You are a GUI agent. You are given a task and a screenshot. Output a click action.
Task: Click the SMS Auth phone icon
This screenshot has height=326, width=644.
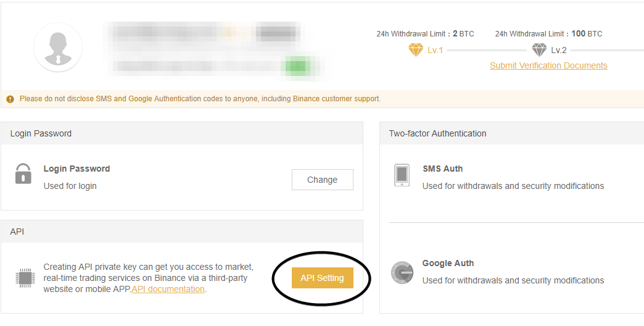(402, 175)
